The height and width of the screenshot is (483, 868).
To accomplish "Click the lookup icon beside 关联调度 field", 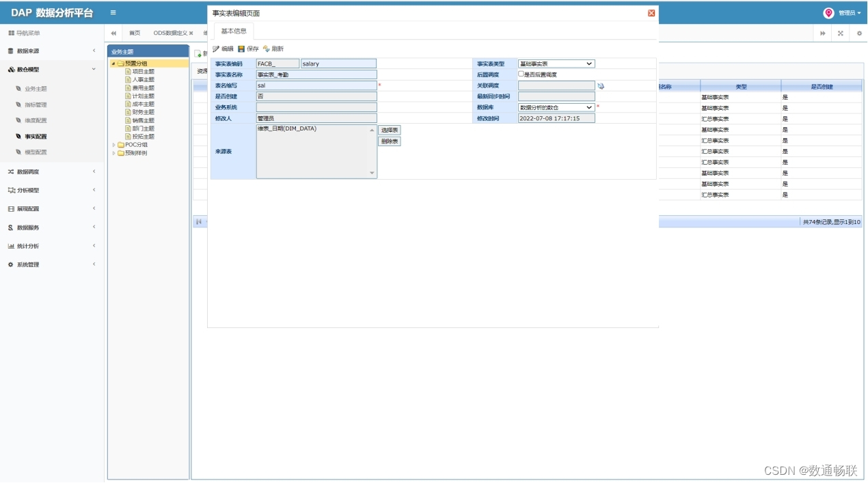I will coord(601,86).
